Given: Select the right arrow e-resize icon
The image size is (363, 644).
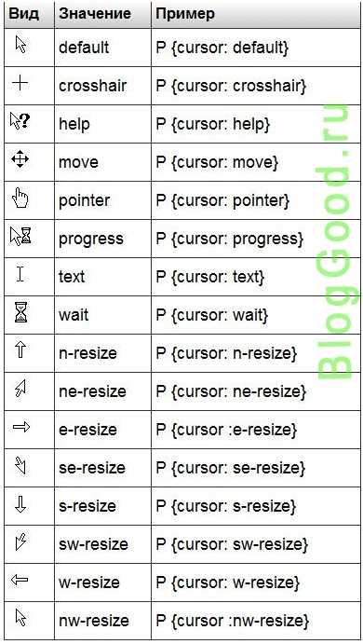Looking at the screenshot, I should [x=21, y=427].
